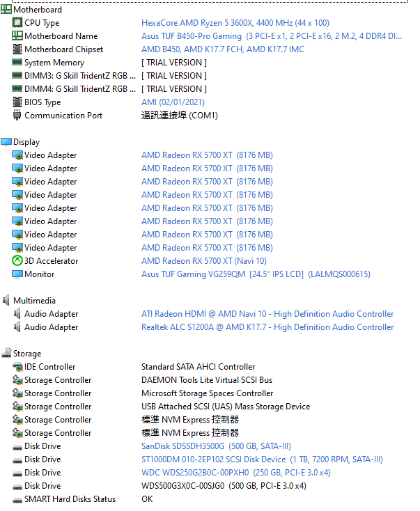
Task: Select the Monitor row label
Action: tap(40, 274)
